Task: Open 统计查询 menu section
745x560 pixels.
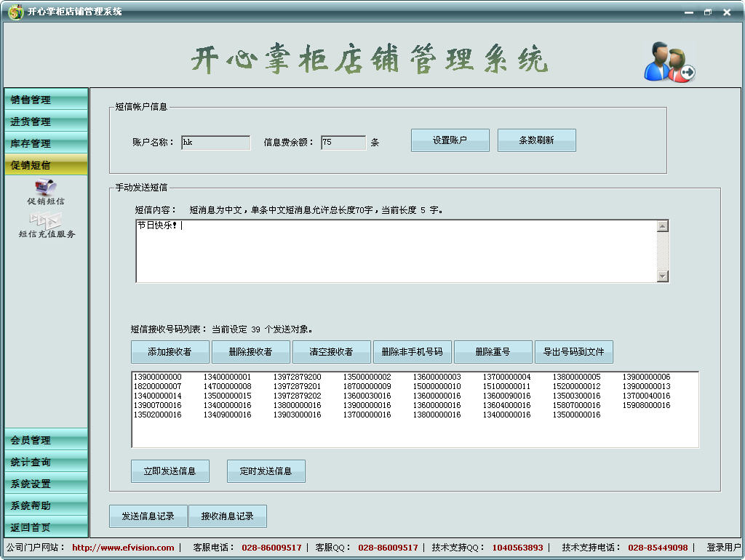Action: (x=46, y=462)
